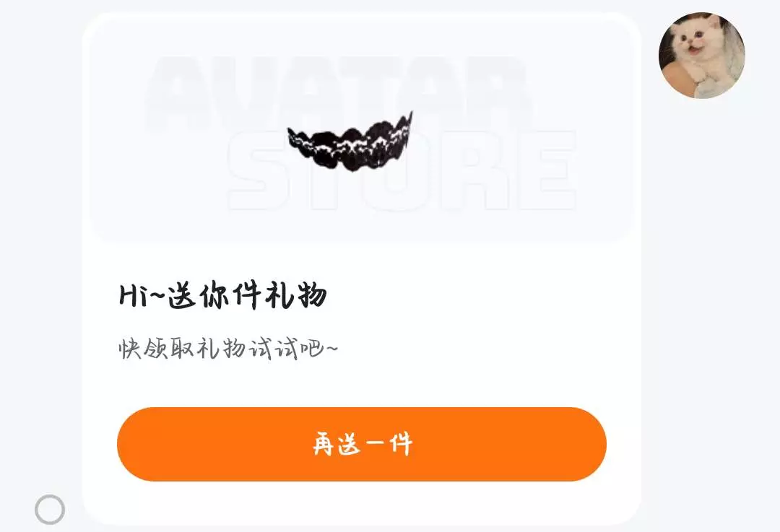Click the 快领取礼物试试吧~ subtitle text

pos(228,348)
